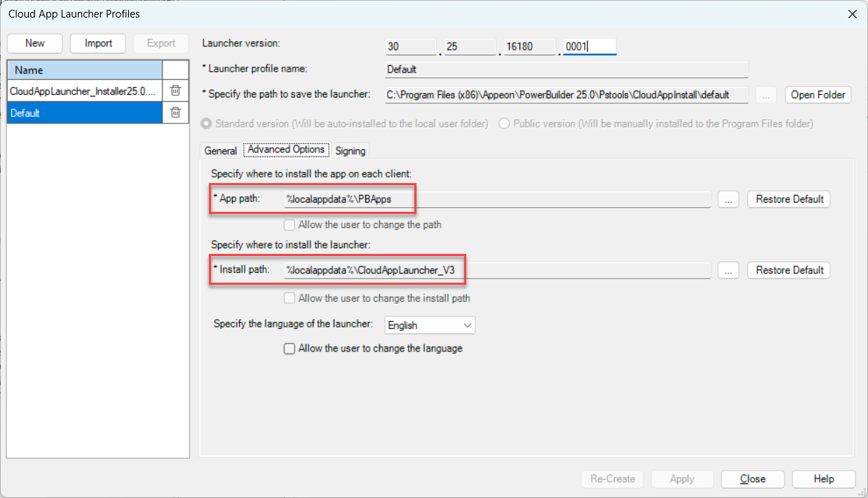Create a New launcher profile

coord(35,43)
